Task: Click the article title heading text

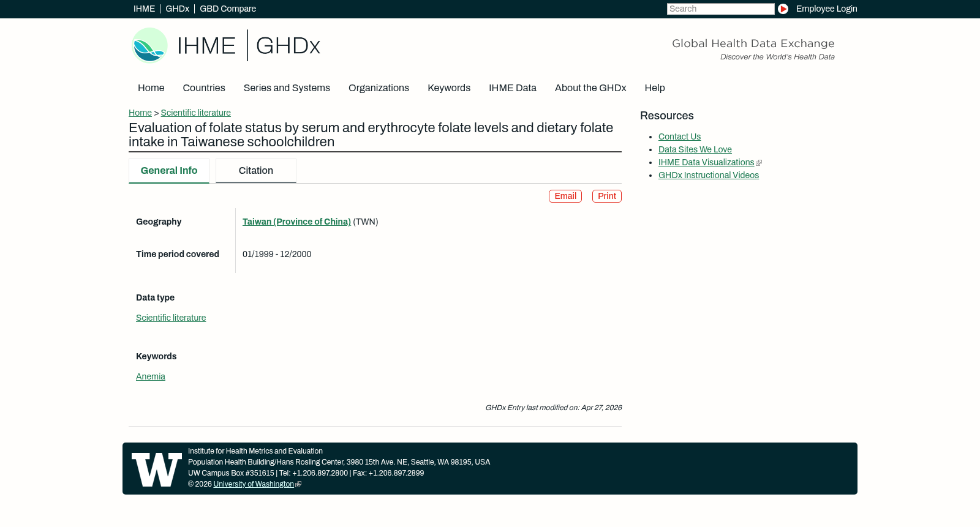Action: [x=371, y=135]
